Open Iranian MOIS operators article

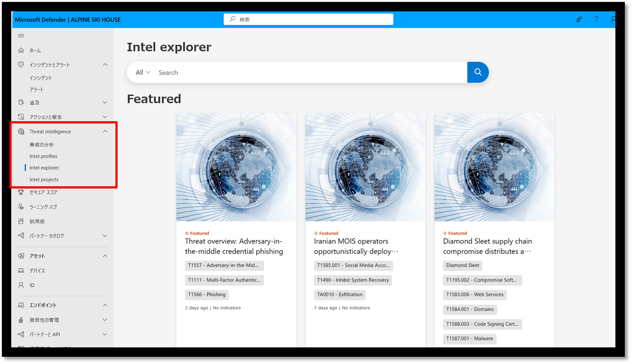point(356,246)
